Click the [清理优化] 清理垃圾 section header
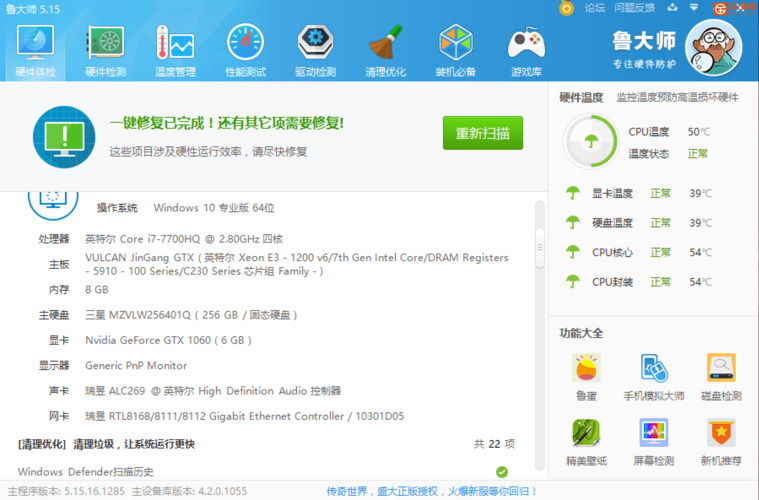The image size is (759, 500). pos(106,444)
